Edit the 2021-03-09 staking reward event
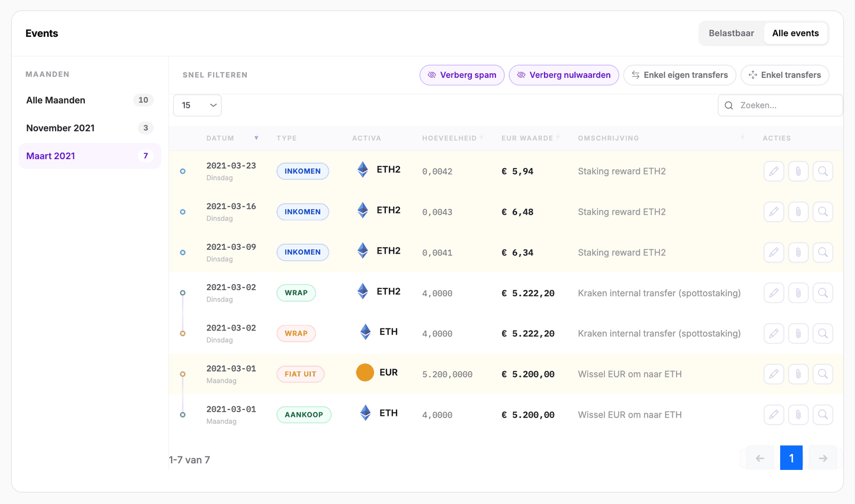This screenshot has height=504, width=855. click(774, 253)
